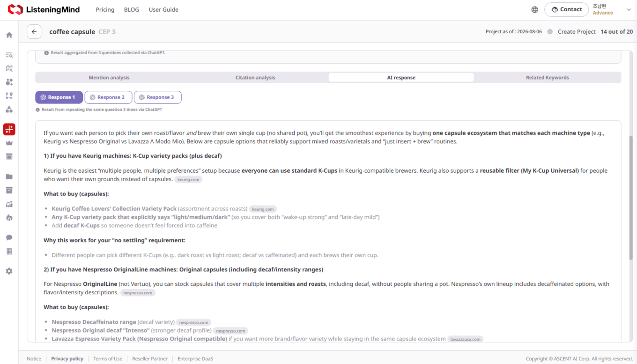Click the globe language icon
Screen dimensions: 637x364
pyautogui.click(x=535, y=9)
